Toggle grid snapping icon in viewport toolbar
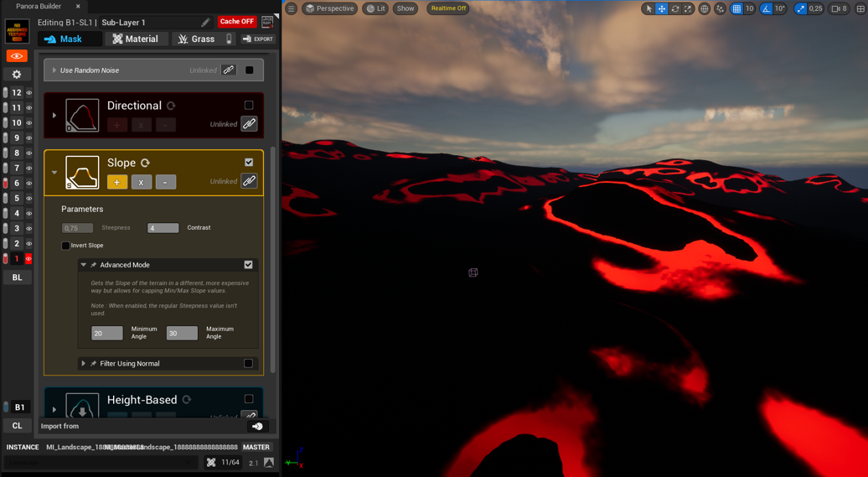The height and width of the screenshot is (477, 868). 736,8
